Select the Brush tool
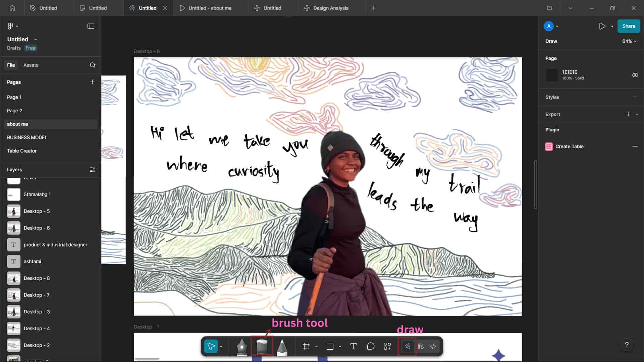The width and height of the screenshot is (644, 362). click(262, 347)
